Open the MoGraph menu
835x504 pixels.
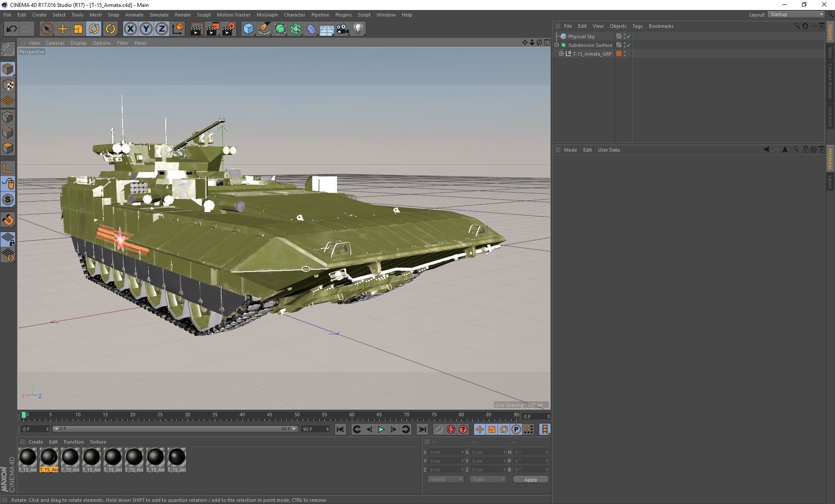pyautogui.click(x=267, y=15)
